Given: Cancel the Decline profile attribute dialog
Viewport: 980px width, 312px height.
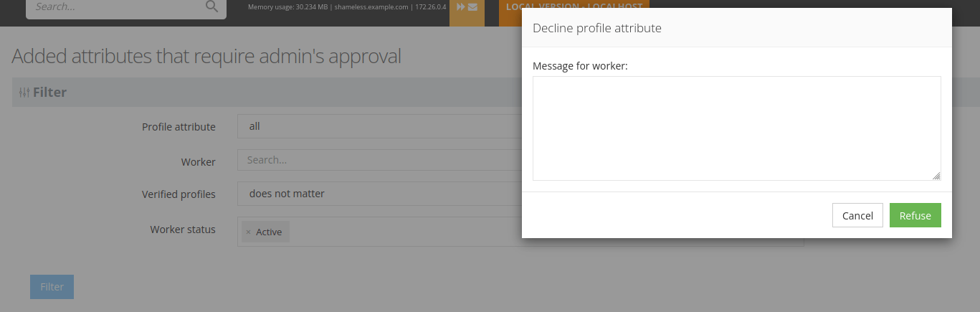Looking at the screenshot, I should [x=857, y=215].
